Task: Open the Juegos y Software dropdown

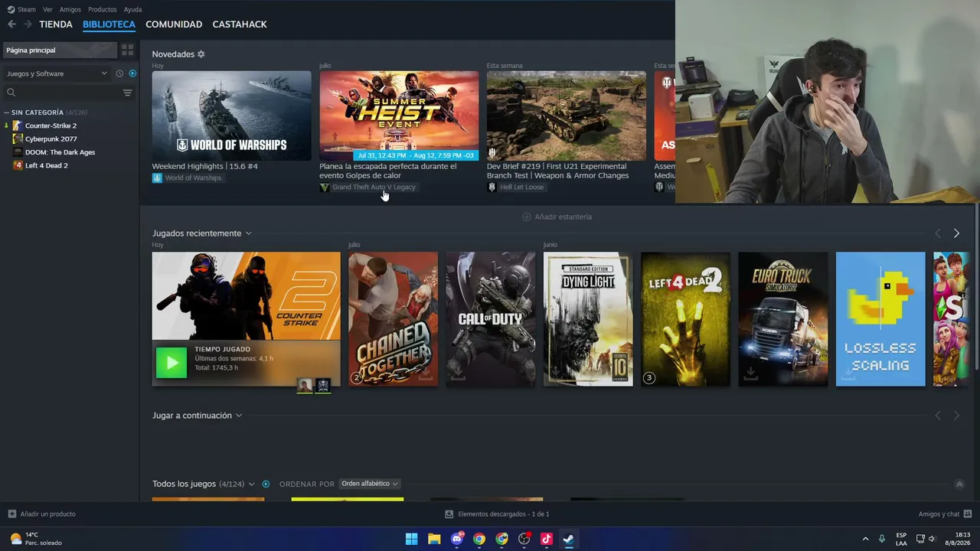Action: click(x=57, y=73)
